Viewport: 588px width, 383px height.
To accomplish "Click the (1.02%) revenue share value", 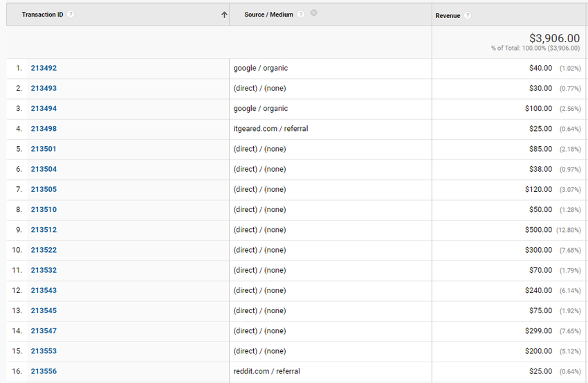I will [x=570, y=69].
